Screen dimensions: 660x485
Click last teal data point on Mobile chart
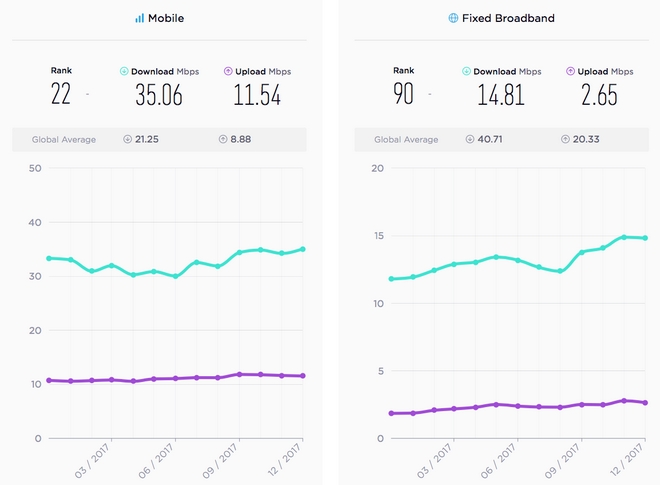point(303,249)
